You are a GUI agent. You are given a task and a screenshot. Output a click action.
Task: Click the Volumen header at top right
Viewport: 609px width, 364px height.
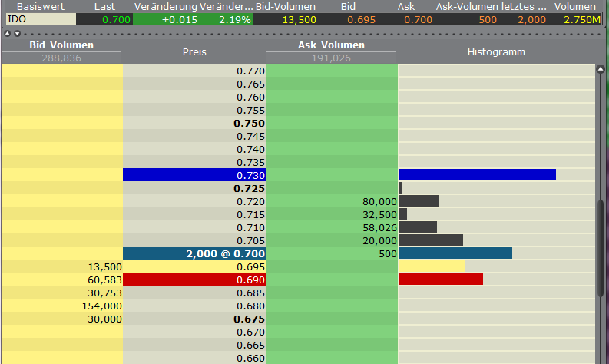pyautogui.click(x=574, y=7)
